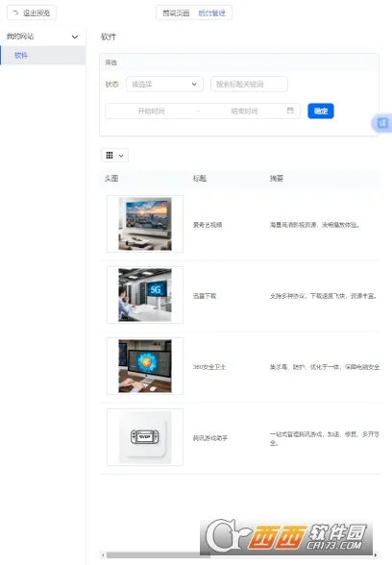The height and width of the screenshot is (565, 392).
Task: Focus the 搜索标题关键词 search field
Action: tap(249, 85)
